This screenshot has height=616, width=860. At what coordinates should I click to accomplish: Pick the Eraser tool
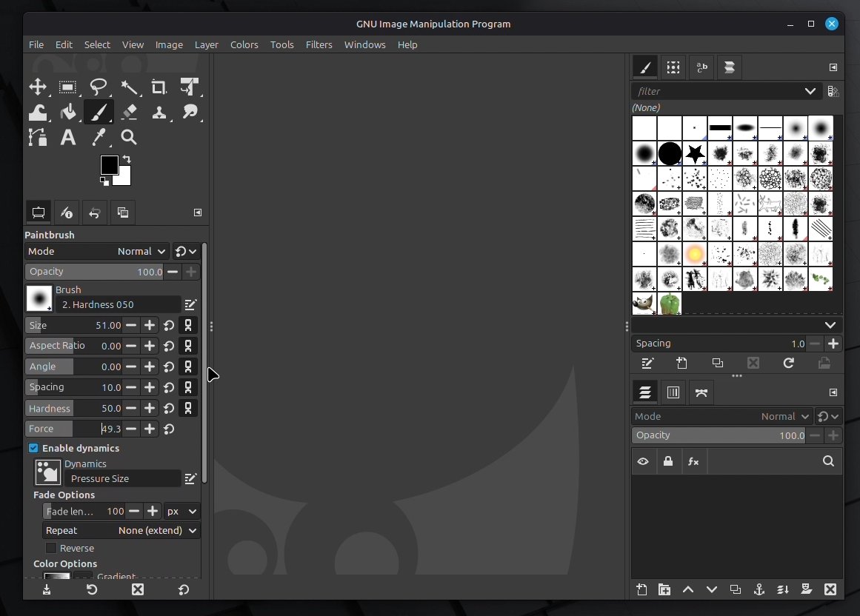pos(129,112)
